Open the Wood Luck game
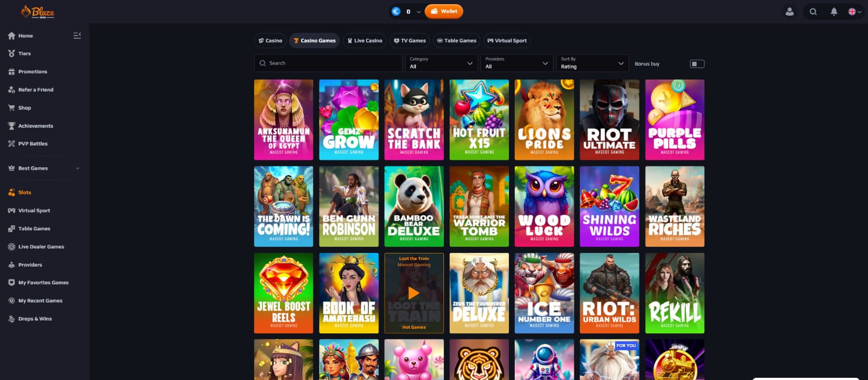Screen dimensions: 868x380 tap(544, 206)
